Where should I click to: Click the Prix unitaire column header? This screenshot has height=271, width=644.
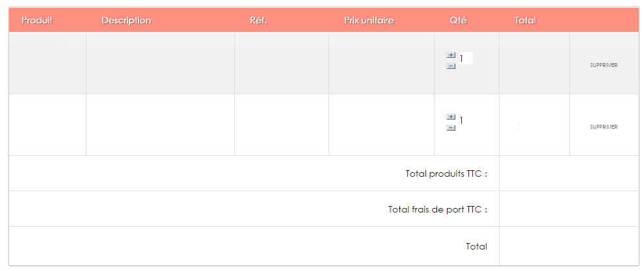[x=369, y=21]
